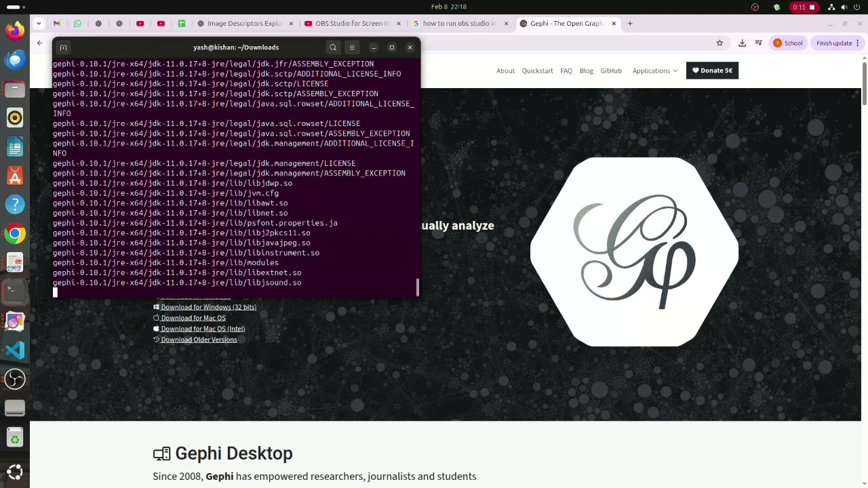The width and height of the screenshot is (868, 488).
Task: Add a new terminal tab with titlebar icon
Action: 63,47
